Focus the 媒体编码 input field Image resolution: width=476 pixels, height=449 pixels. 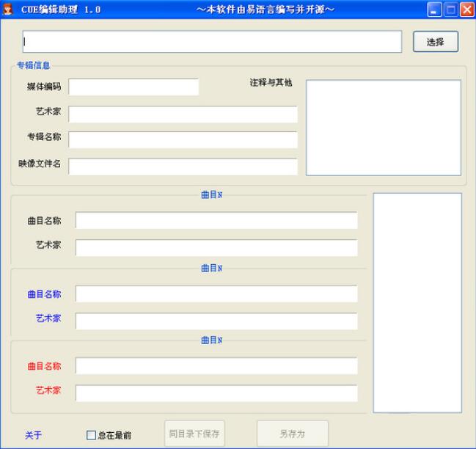click(x=134, y=87)
